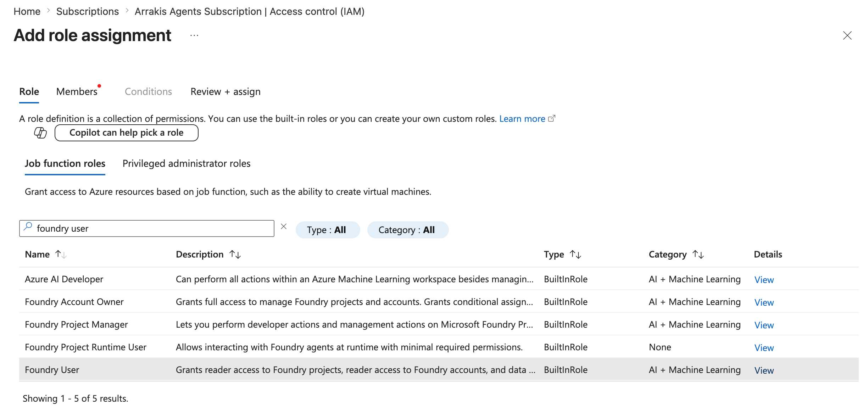View details for Foundry Project Manager
This screenshot has height=413, width=868.
(x=764, y=325)
